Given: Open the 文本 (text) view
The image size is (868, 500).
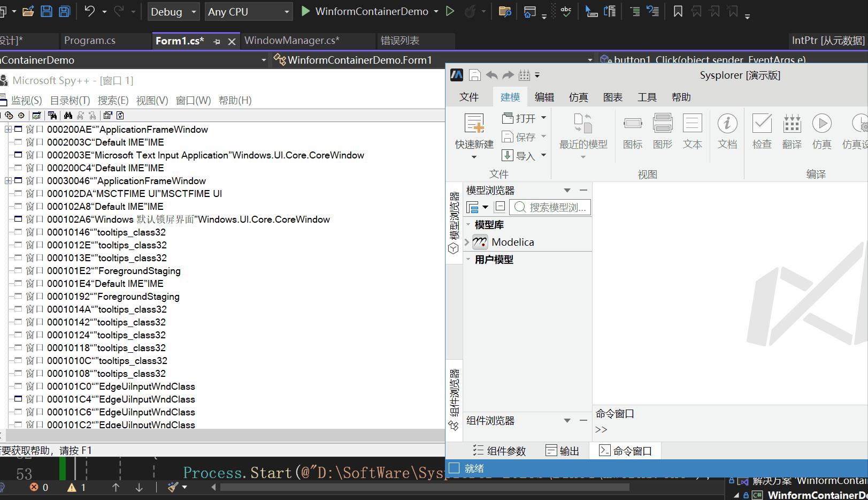Looking at the screenshot, I should click(693, 131).
